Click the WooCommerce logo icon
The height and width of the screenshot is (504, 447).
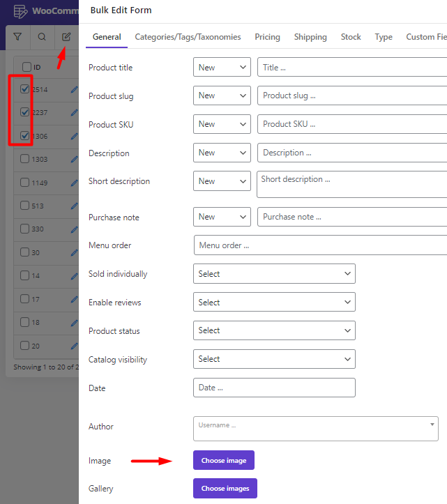(21, 11)
